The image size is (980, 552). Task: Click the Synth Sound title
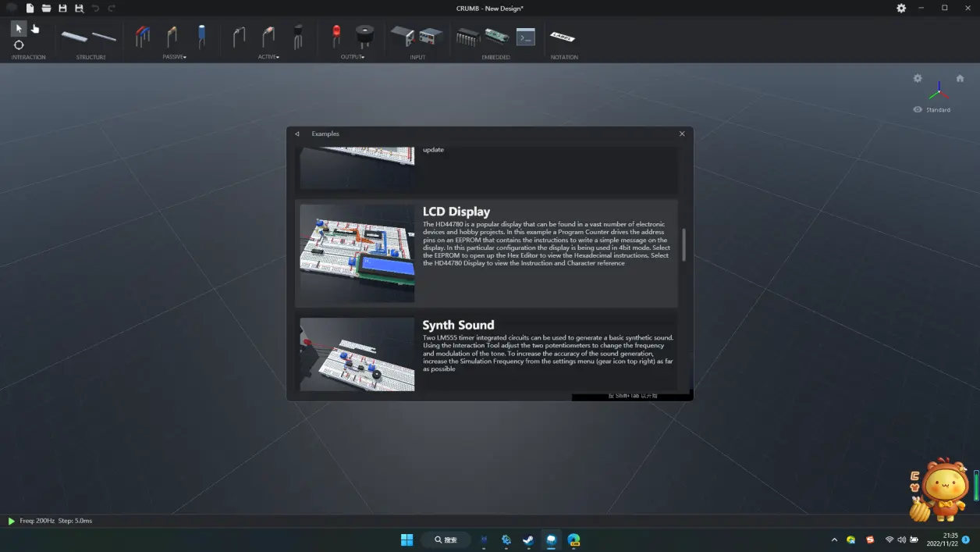click(458, 325)
